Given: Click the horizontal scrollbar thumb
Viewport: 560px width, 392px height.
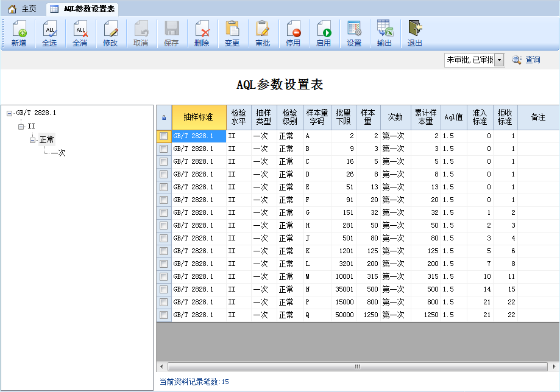Looking at the screenshot, I should (x=358, y=366).
